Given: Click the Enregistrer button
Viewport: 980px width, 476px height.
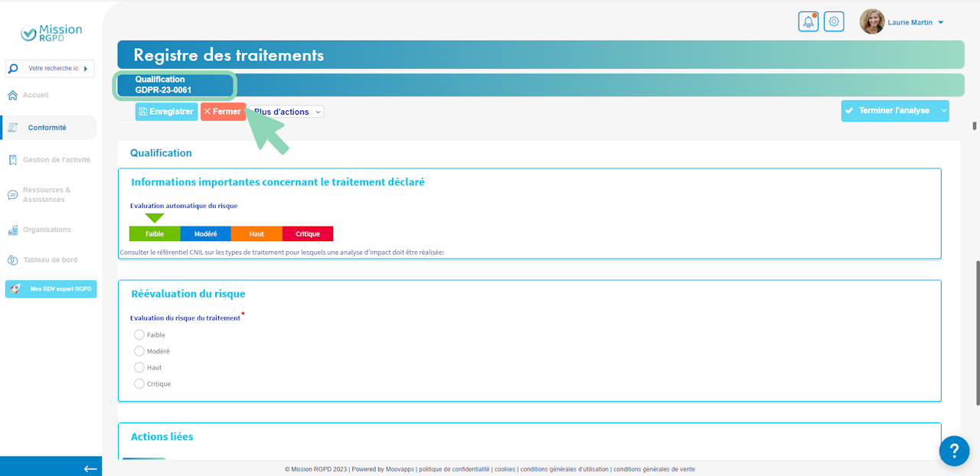Looking at the screenshot, I should tap(166, 112).
